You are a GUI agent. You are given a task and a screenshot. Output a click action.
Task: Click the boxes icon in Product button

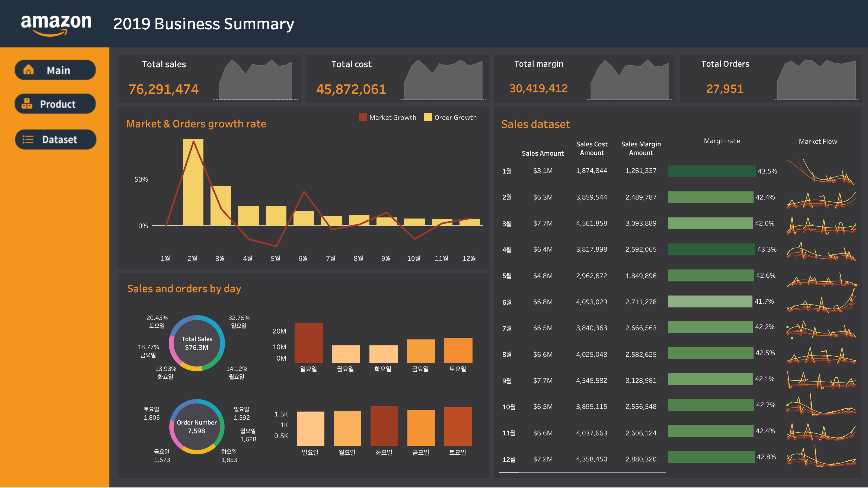(27, 104)
